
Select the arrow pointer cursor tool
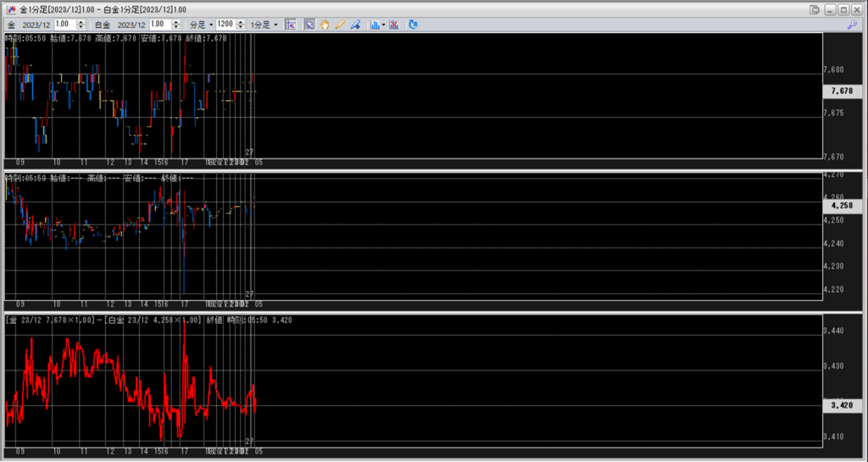coord(309,25)
